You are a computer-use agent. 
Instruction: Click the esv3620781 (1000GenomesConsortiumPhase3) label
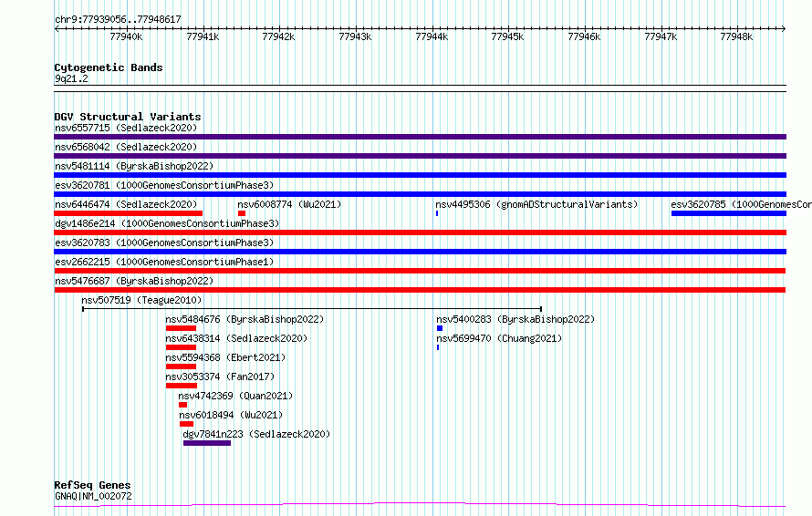point(164,185)
